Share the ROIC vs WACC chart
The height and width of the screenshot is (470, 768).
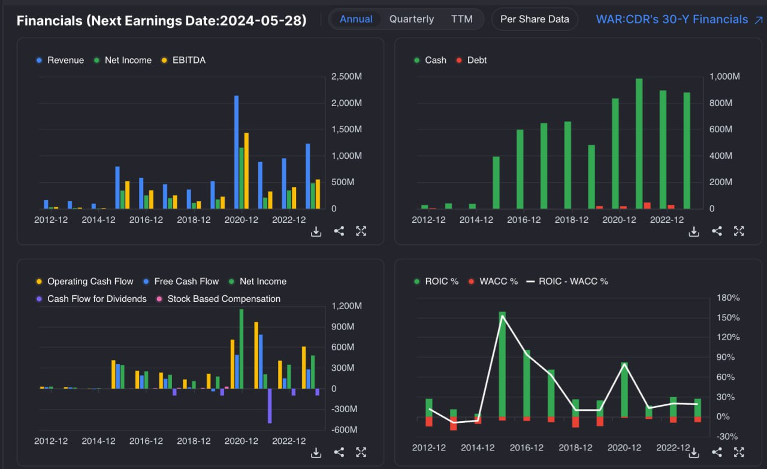click(x=717, y=452)
